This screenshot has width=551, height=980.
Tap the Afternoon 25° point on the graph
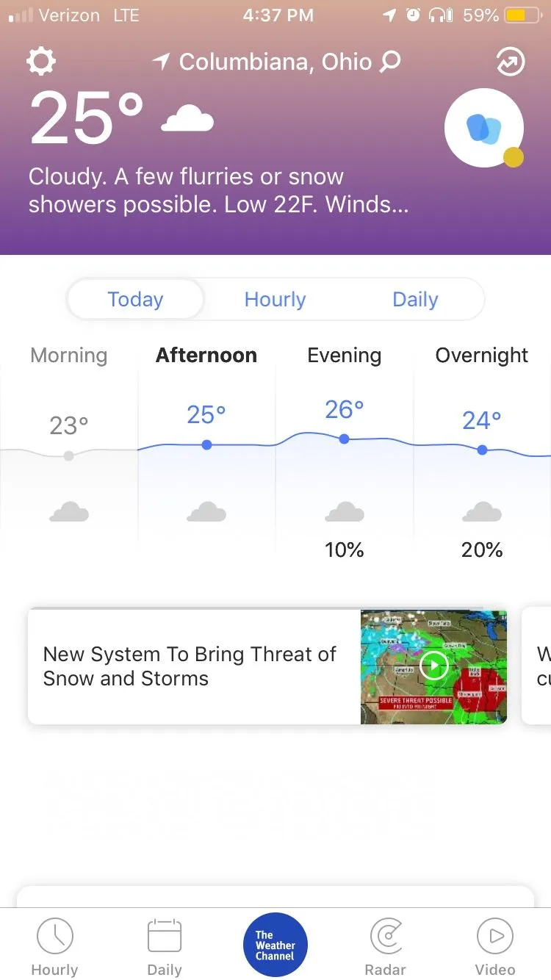coord(206,444)
